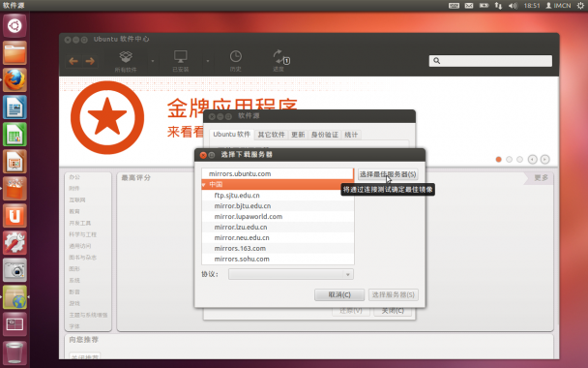
Task: Click Software Sources box-with-globe launcher icon
Action: 15,297
